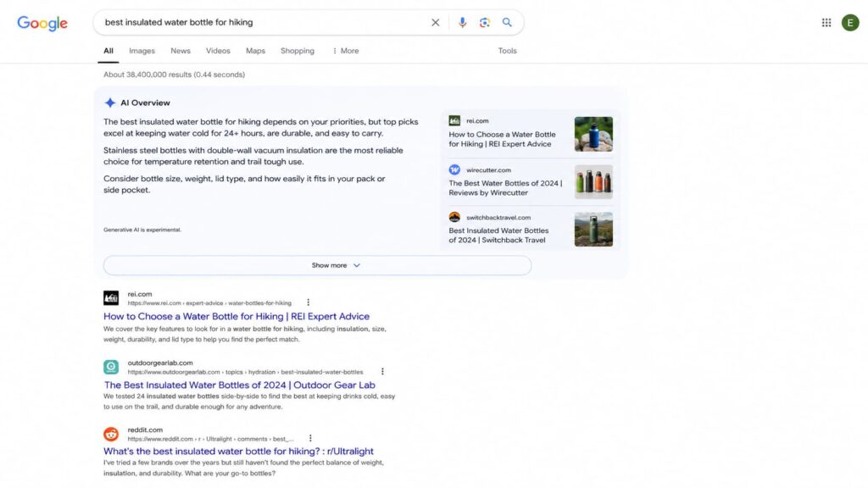This screenshot has width=868, height=488.
Task: Open the More search categories menu
Action: click(346, 51)
